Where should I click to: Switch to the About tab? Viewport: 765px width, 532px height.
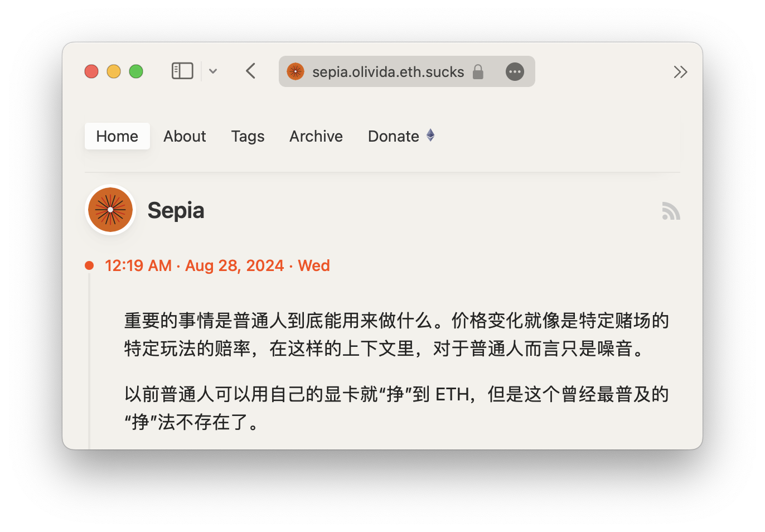185,136
